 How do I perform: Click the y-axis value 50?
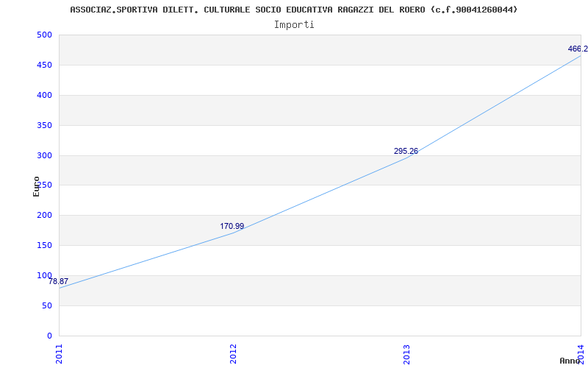click(x=46, y=305)
